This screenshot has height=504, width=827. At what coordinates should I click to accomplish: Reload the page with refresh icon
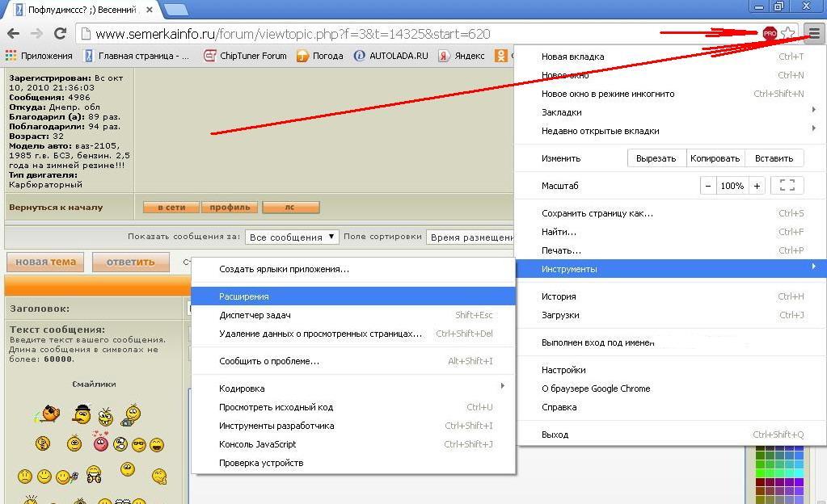[x=60, y=34]
